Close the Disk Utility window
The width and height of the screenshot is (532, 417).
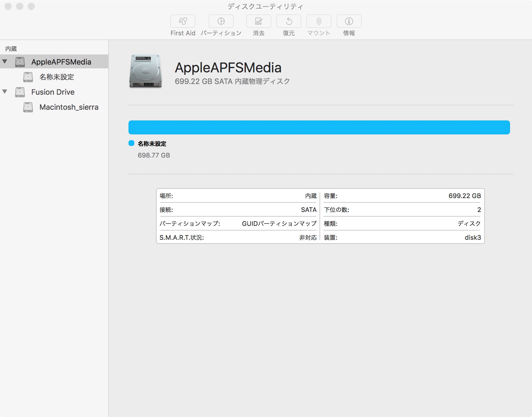click(x=8, y=6)
